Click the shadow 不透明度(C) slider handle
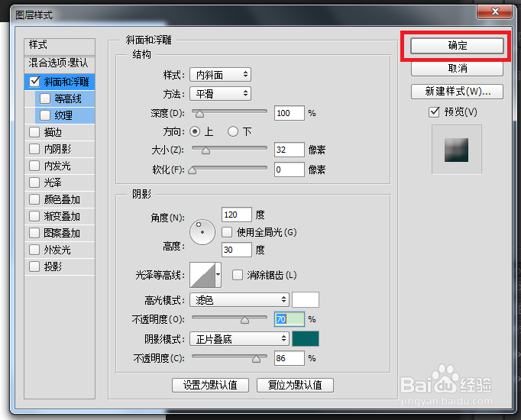This screenshot has height=420, width=521. [x=256, y=359]
